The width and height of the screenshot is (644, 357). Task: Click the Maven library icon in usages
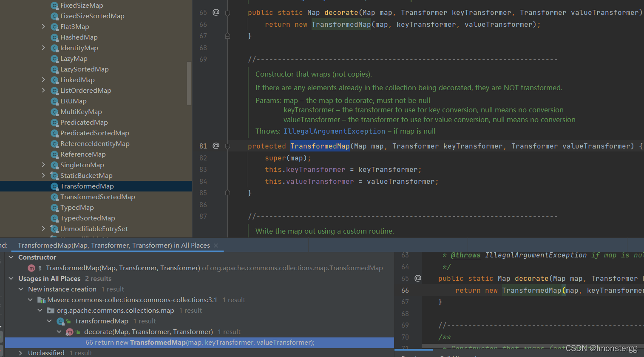tap(42, 300)
